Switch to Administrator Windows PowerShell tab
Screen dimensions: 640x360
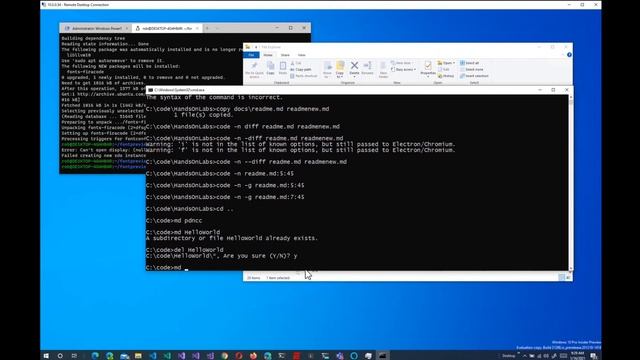96,28
